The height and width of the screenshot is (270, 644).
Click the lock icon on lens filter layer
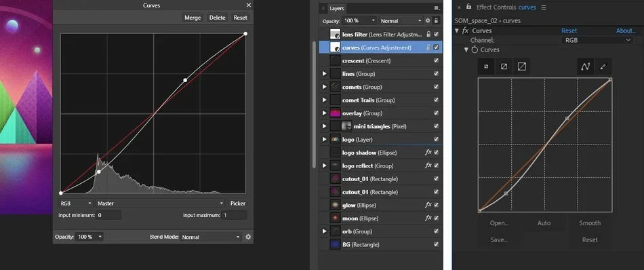tap(428, 35)
